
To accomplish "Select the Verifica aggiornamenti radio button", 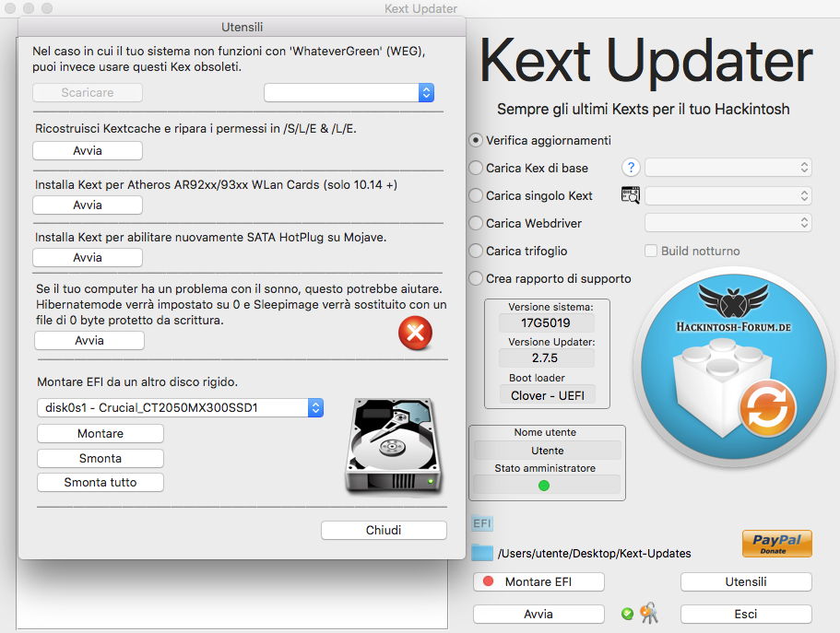I will tap(475, 140).
